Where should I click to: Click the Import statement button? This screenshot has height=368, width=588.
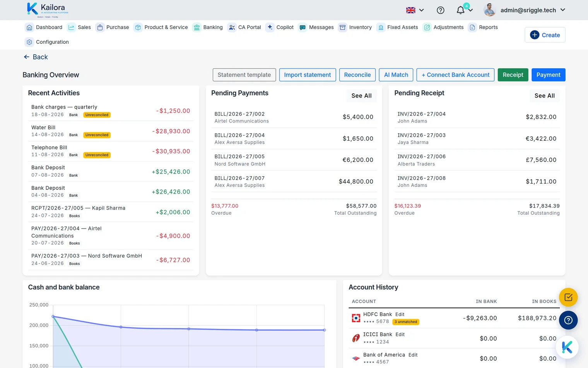(x=308, y=75)
